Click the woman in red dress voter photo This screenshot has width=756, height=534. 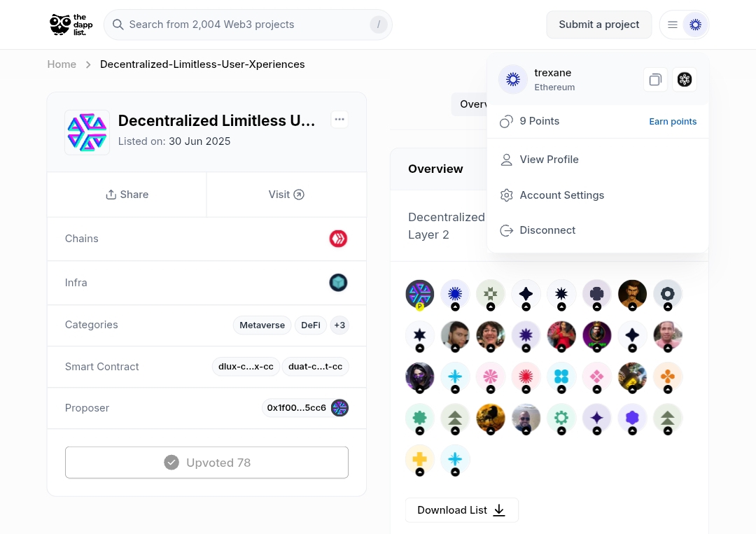[561, 335]
